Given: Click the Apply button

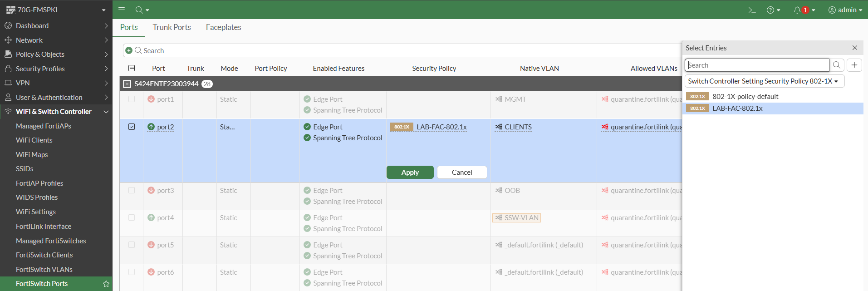Looking at the screenshot, I should [x=410, y=172].
